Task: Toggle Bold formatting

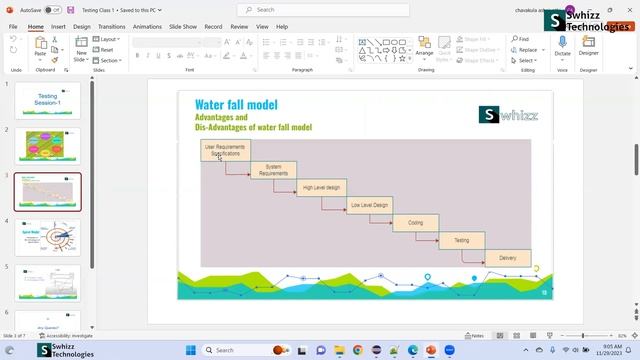Action: (137, 56)
